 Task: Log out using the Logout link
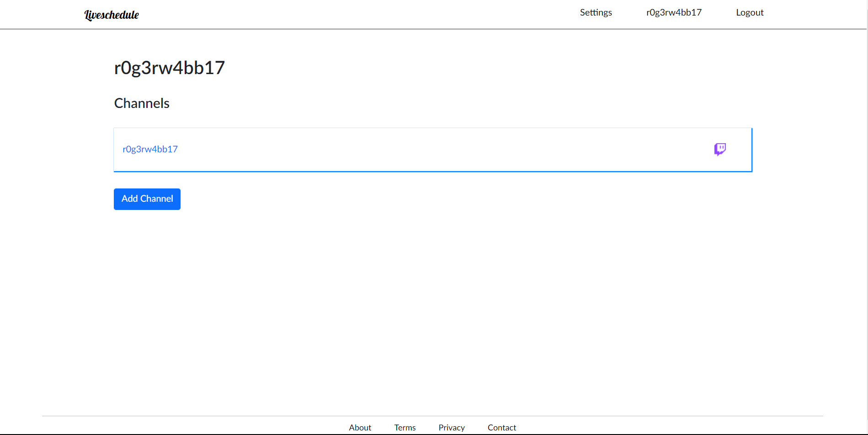click(750, 12)
